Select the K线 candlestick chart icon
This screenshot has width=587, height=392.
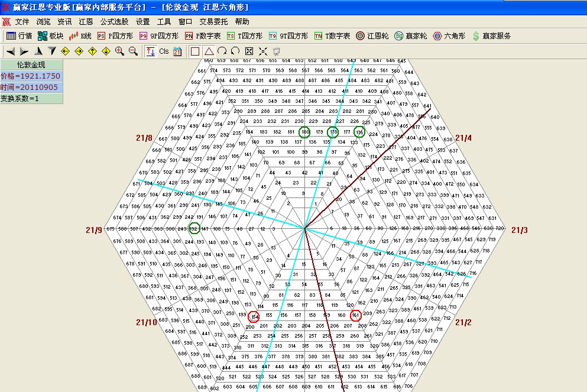point(83,35)
